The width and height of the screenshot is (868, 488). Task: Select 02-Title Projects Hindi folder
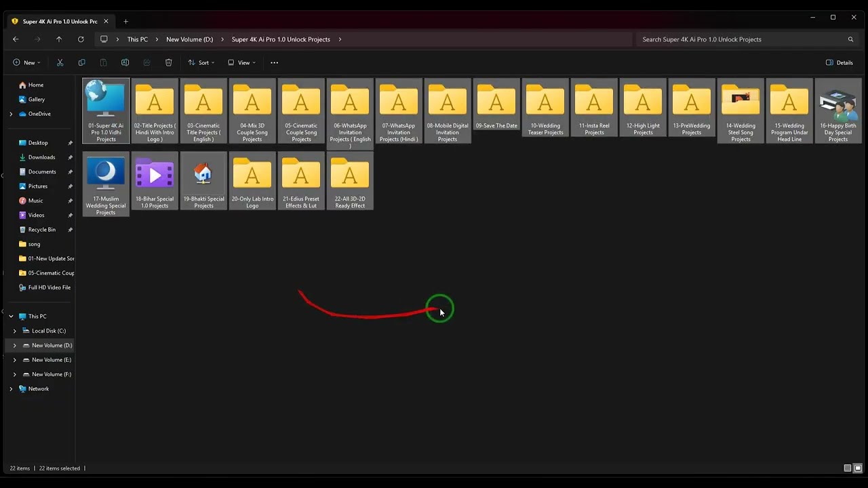click(155, 110)
